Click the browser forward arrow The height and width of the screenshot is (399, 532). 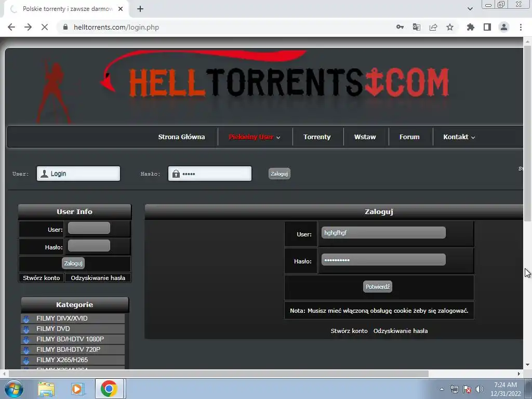28,27
